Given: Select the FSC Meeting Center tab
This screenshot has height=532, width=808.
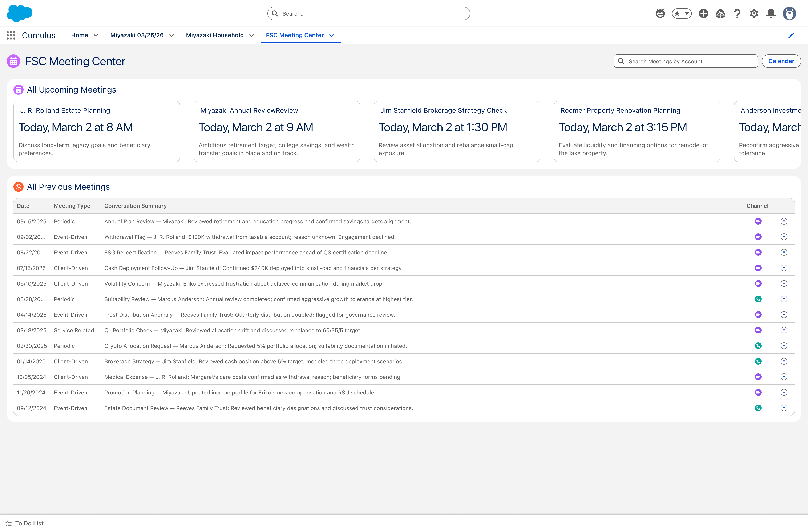Looking at the screenshot, I should [x=295, y=35].
